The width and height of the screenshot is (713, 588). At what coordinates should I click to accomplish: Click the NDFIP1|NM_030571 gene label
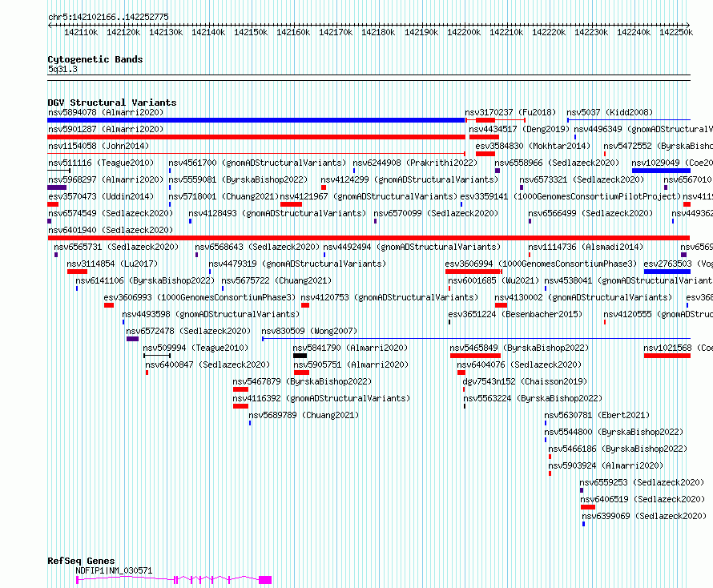point(114,570)
